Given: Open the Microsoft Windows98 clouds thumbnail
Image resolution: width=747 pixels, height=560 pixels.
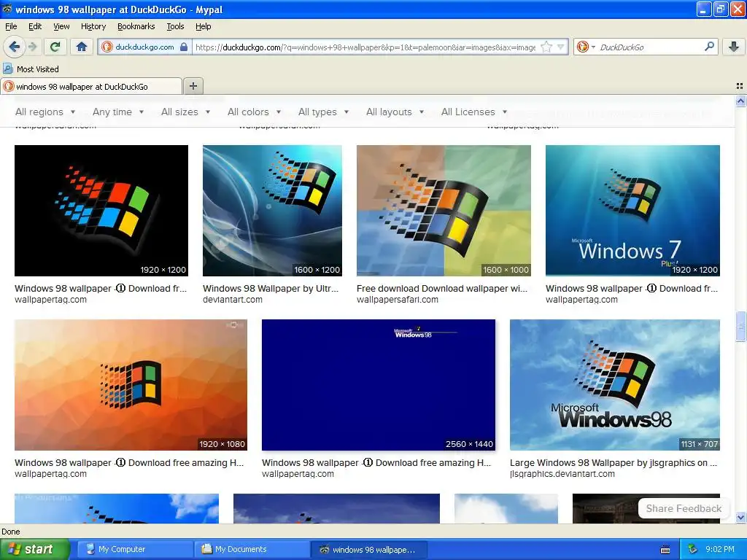Looking at the screenshot, I should point(614,385).
